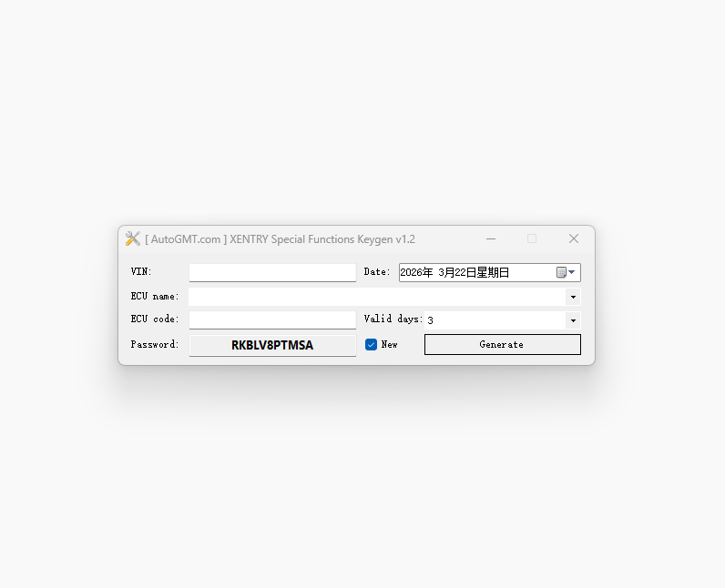The height and width of the screenshot is (588, 725).
Task: Expand the Valid days dropdown arrow
Action: (573, 320)
